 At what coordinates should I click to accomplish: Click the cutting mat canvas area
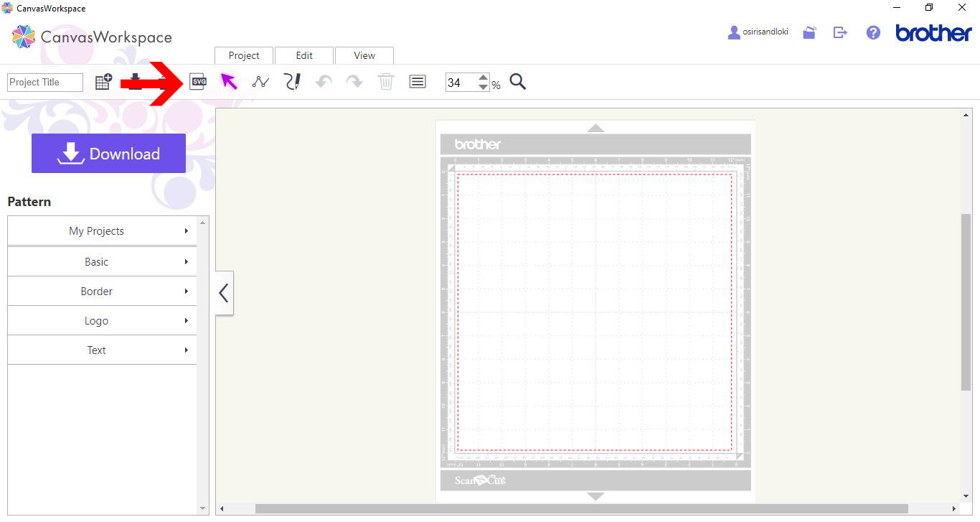[595, 312]
